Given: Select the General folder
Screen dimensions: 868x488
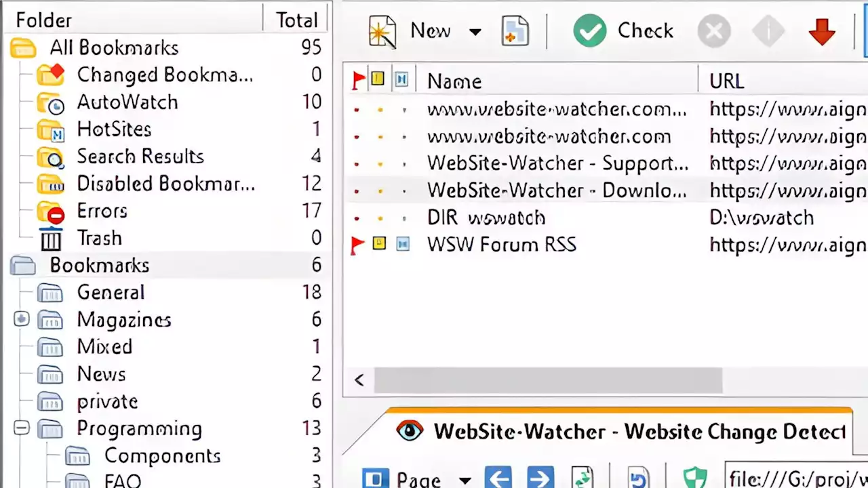Looking at the screenshot, I should [111, 292].
